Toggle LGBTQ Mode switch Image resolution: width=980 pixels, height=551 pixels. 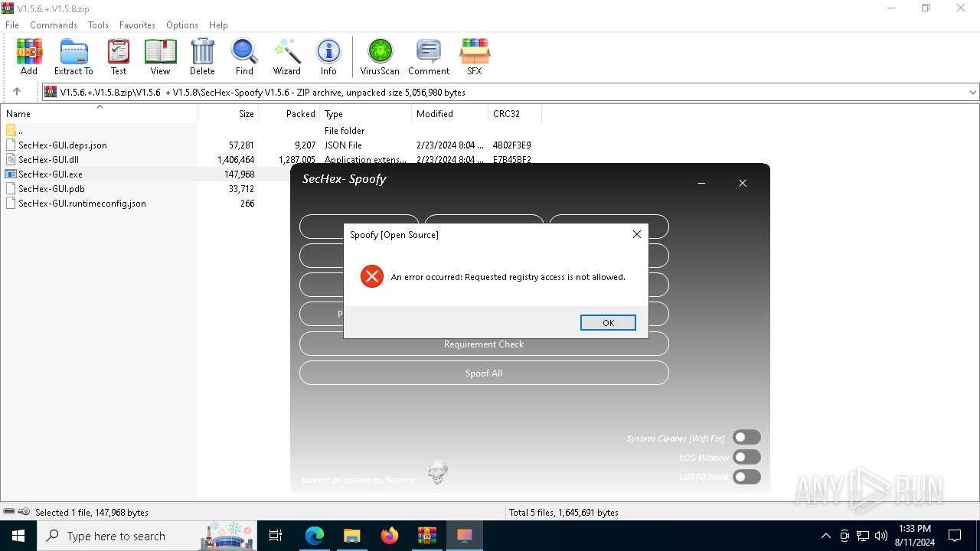click(x=746, y=477)
